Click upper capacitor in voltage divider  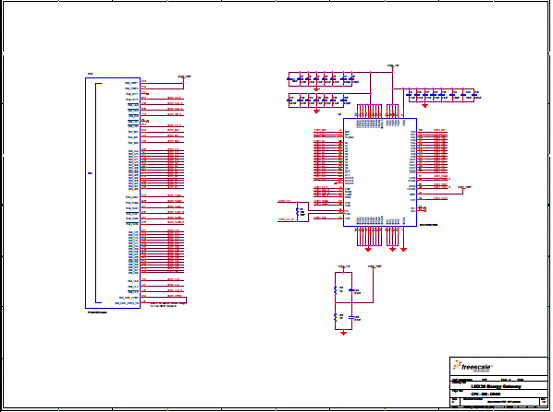352,290
